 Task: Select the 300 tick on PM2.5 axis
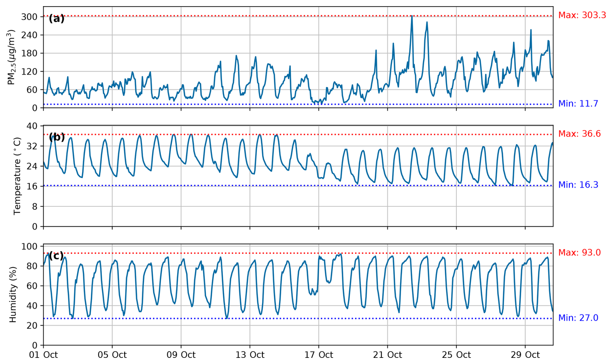pyautogui.click(x=29, y=17)
